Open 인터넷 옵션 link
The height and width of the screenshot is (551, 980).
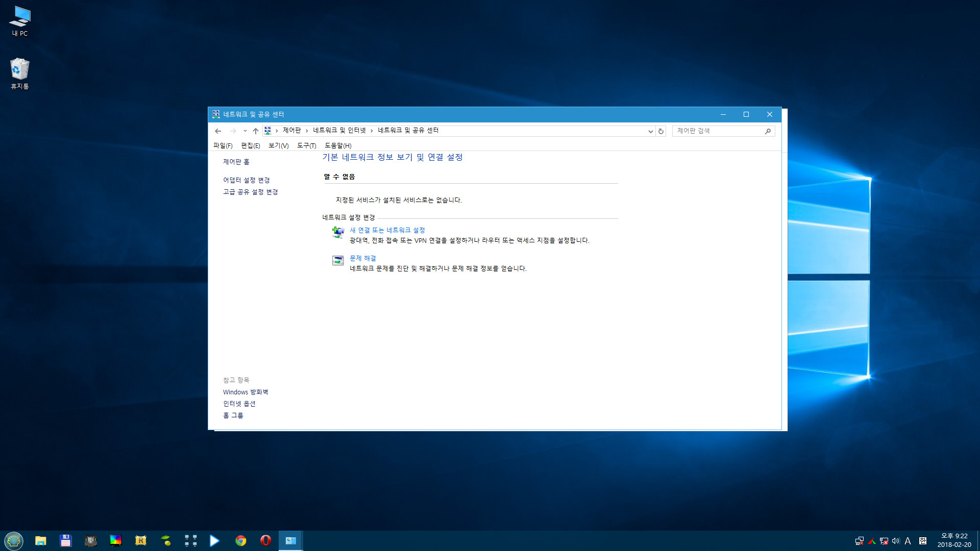click(x=239, y=404)
